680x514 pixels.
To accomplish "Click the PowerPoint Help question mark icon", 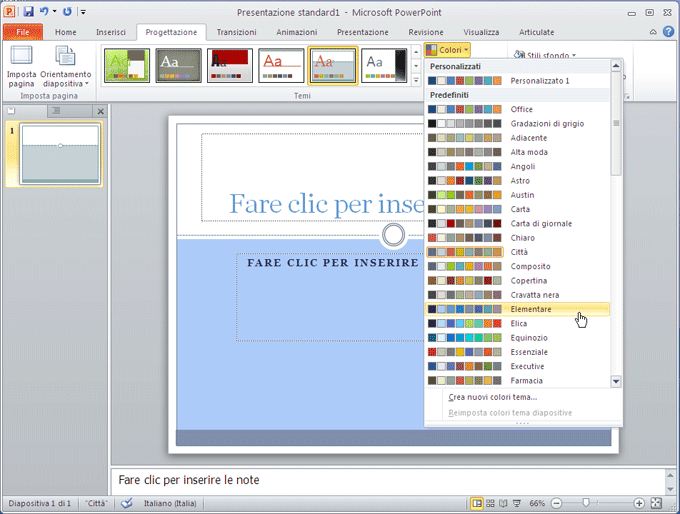I will point(669,32).
